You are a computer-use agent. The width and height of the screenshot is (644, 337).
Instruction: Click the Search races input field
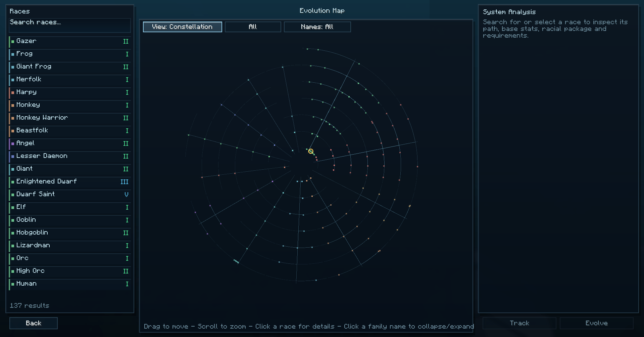click(x=70, y=26)
